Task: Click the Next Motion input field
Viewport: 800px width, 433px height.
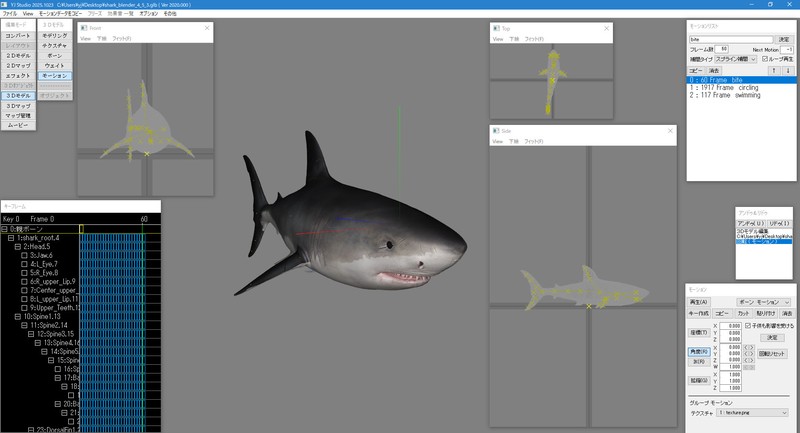Action: point(786,49)
